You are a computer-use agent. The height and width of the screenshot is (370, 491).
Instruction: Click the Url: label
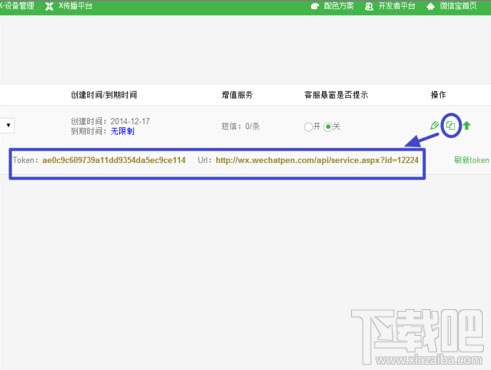click(205, 160)
